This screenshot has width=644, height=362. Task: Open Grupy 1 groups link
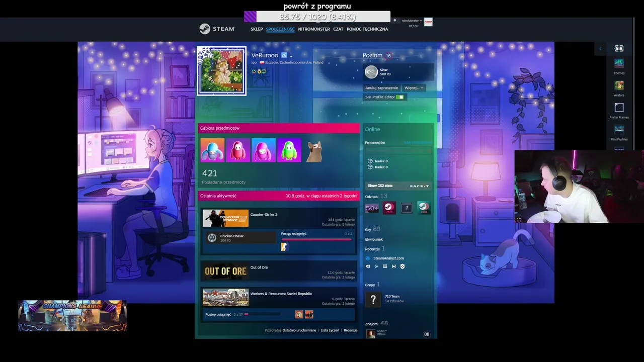click(x=373, y=285)
